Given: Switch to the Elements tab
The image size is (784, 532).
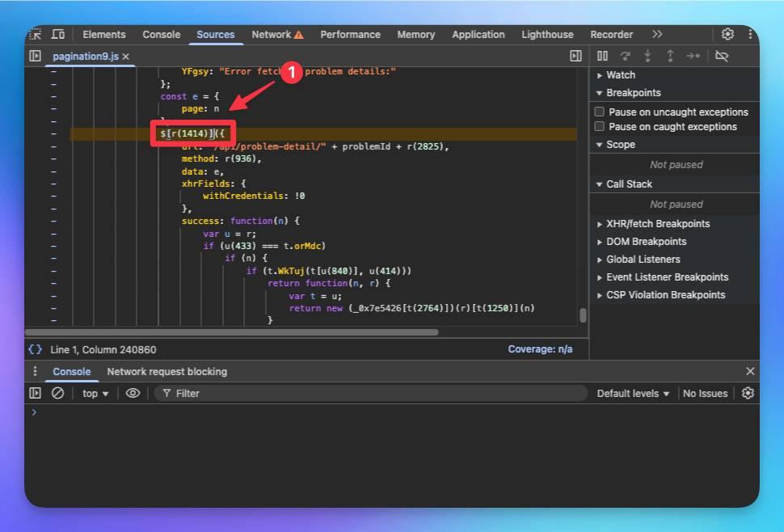Looking at the screenshot, I should click(x=104, y=35).
